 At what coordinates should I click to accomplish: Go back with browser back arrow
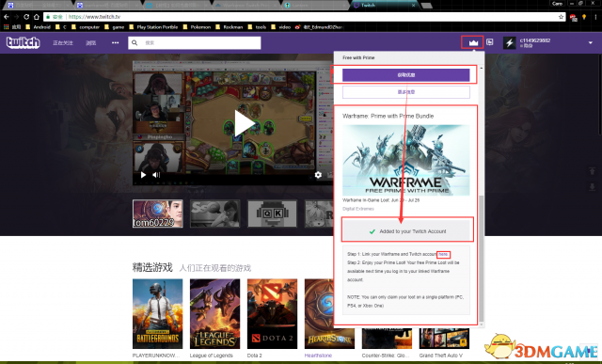(7, 17)
